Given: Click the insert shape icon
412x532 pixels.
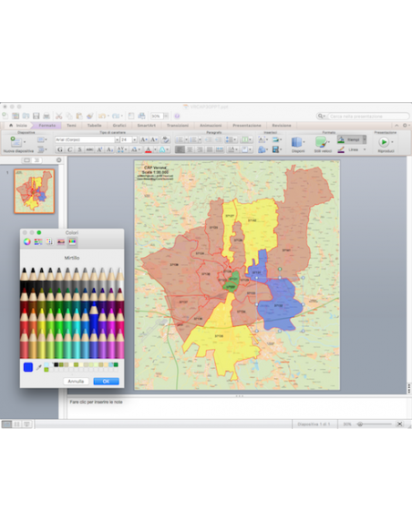Looking at the screenshot, I should pos(262,149).
